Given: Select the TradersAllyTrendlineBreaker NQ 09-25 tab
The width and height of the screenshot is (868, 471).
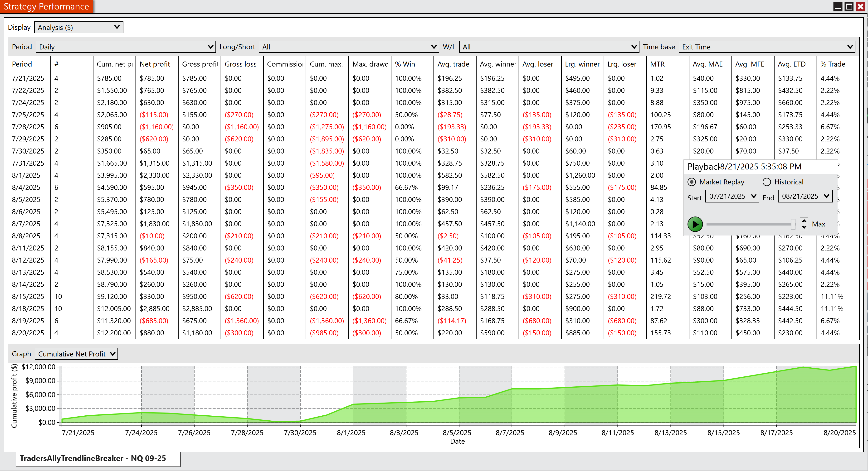Looking at the screenshot, I should (93, 458).
